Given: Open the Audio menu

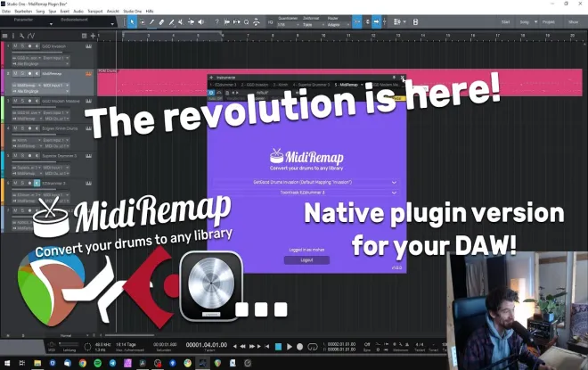Looking at the screenshot, I should [x=78, y=12].
